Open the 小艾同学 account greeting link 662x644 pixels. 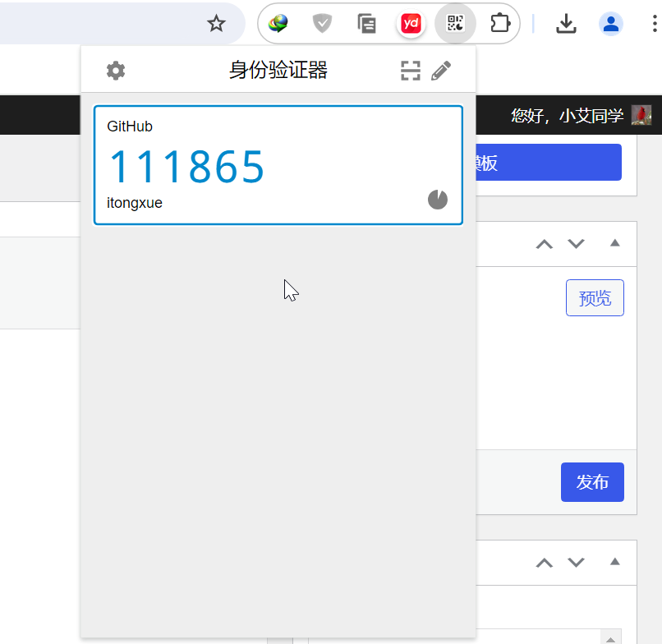point(568,115)
